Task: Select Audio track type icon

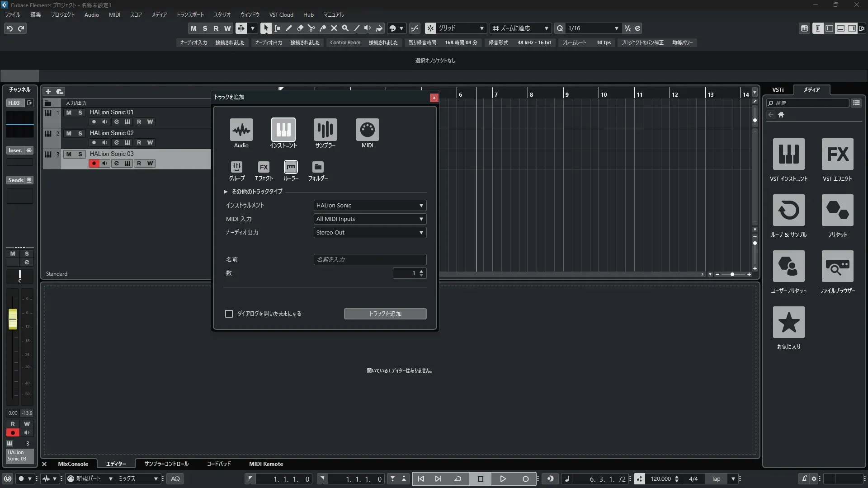Action: (241, 130)
